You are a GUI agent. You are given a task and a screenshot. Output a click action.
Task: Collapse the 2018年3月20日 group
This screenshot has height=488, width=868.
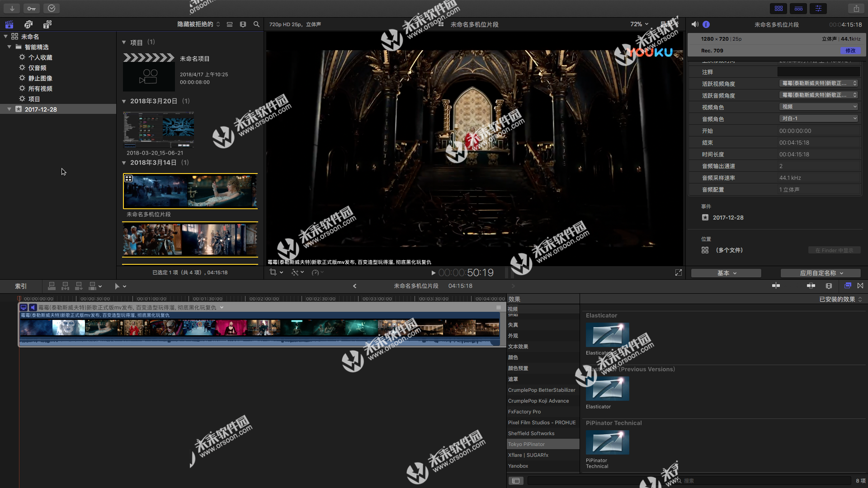point(124,101)
